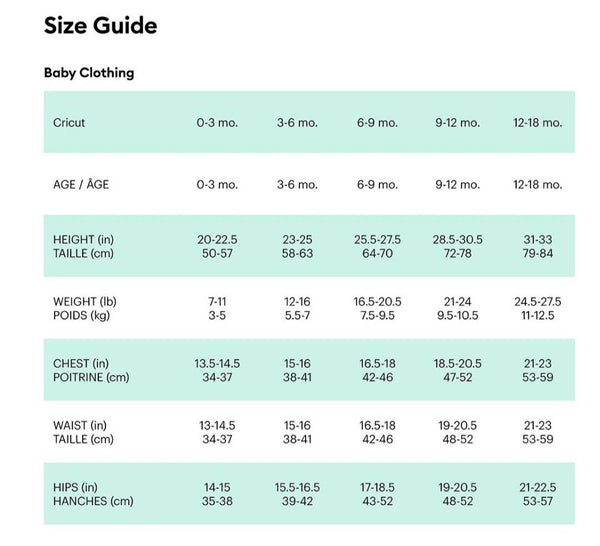Click the Size Guide heading
This screenshot has width=600, height=546.
[x=100, y=26]
